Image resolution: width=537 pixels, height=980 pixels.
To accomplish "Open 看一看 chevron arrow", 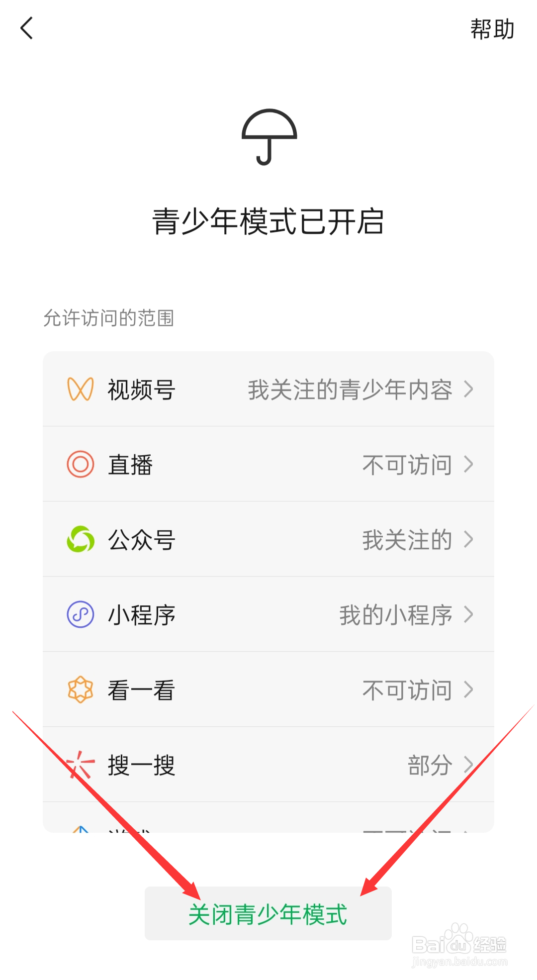I will 468,689.
